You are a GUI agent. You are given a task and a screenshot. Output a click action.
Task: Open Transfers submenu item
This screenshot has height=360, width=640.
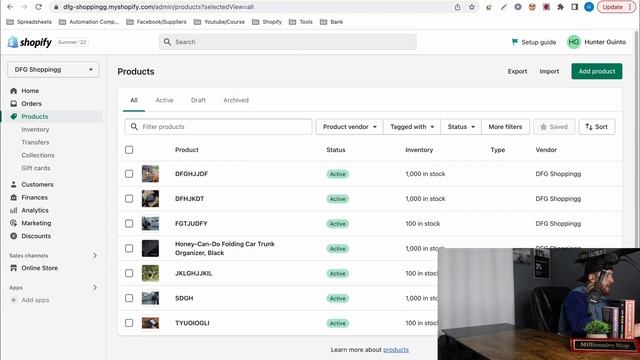click(35, 142)
